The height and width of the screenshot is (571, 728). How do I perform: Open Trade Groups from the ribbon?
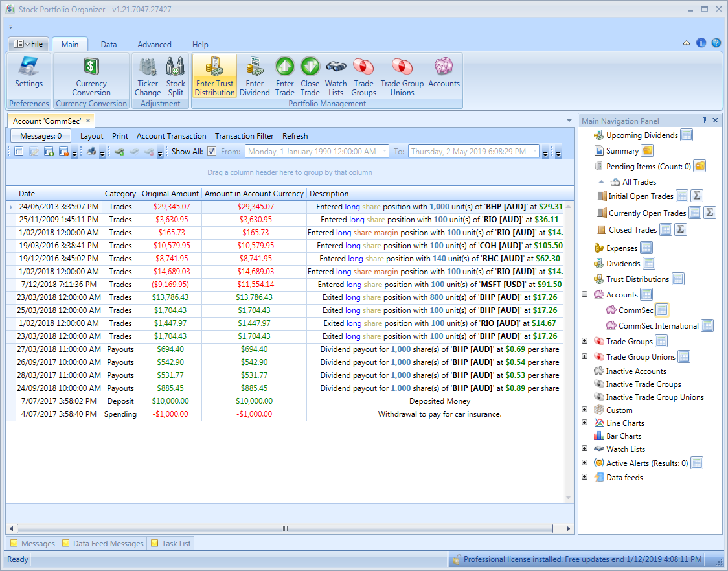(x=363, y=76)
